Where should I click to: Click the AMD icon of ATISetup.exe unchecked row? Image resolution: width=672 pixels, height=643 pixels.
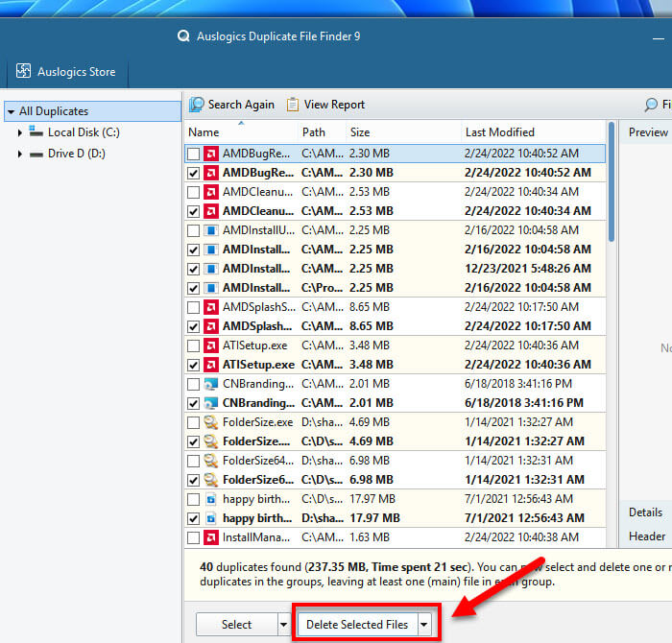click(210, 345)
